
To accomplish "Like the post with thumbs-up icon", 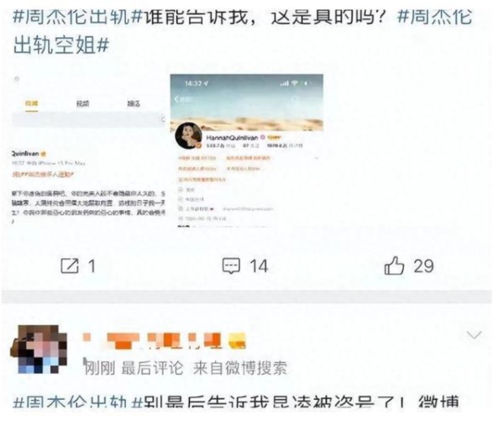I will point(394,265).
